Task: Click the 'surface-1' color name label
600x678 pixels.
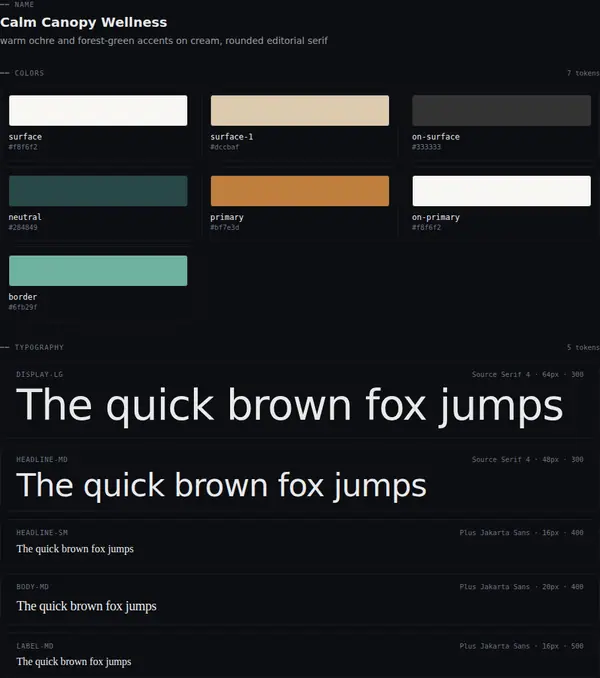Action: [x=232, y=137]
